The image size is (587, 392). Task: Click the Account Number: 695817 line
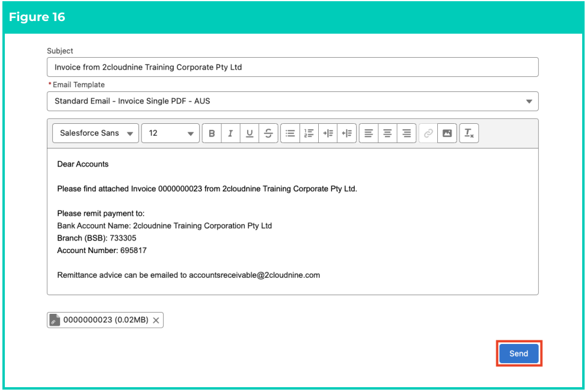tap(102, 251)
